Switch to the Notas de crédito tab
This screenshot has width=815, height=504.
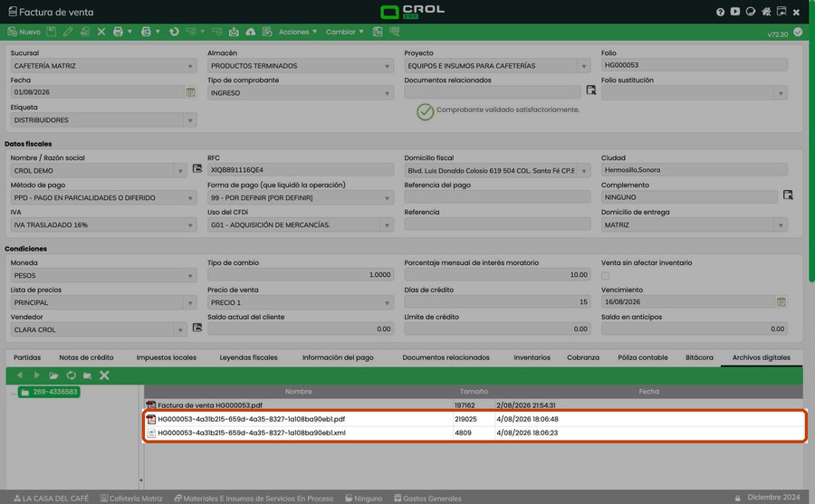click(x=86, y=357)
